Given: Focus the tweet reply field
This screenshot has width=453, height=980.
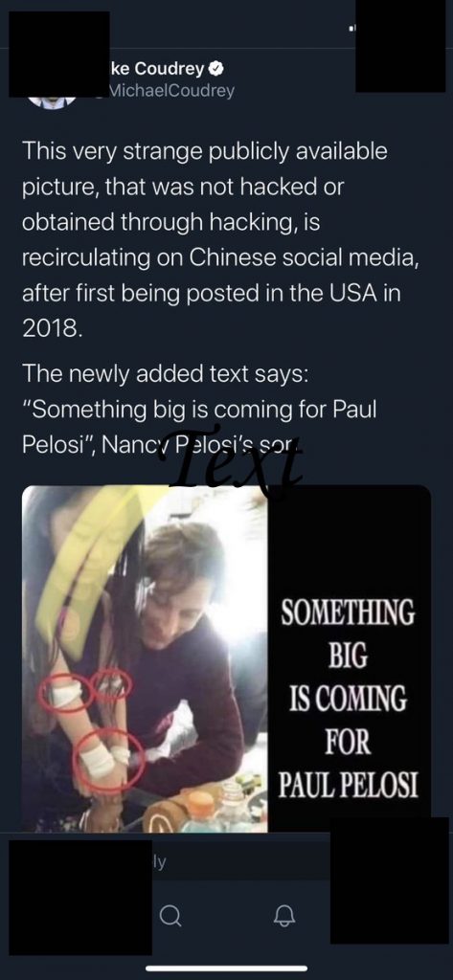Looking at the screenshot, I should (225, 863).
